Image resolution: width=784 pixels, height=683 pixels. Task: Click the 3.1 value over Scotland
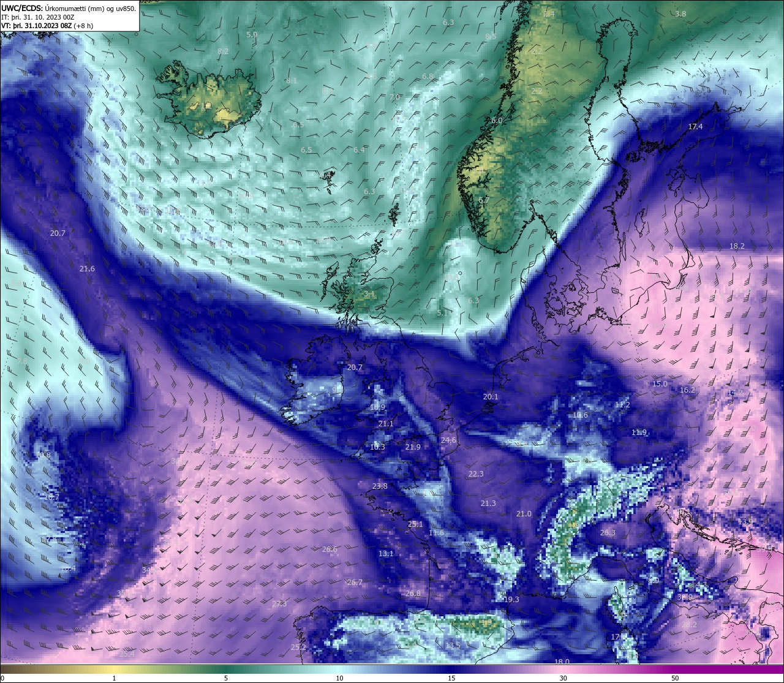(x=369, y=295)
